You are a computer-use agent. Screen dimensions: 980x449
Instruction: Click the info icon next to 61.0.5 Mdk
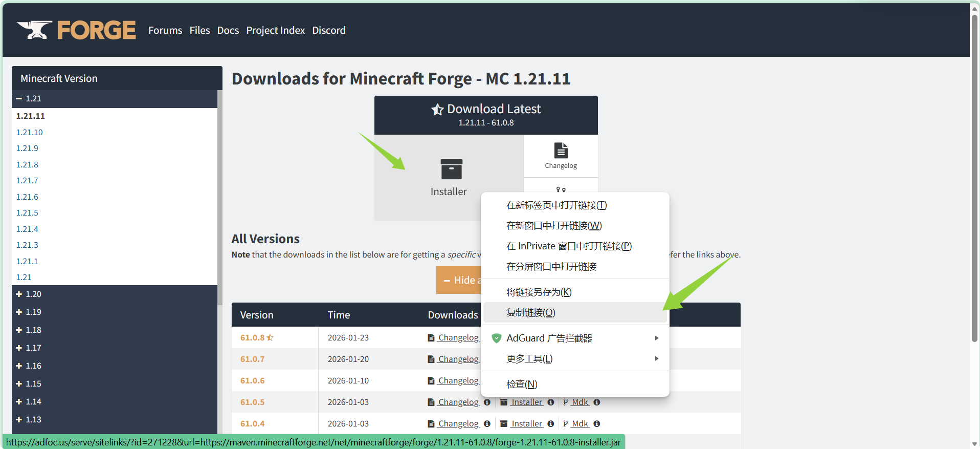coord(596,402)
